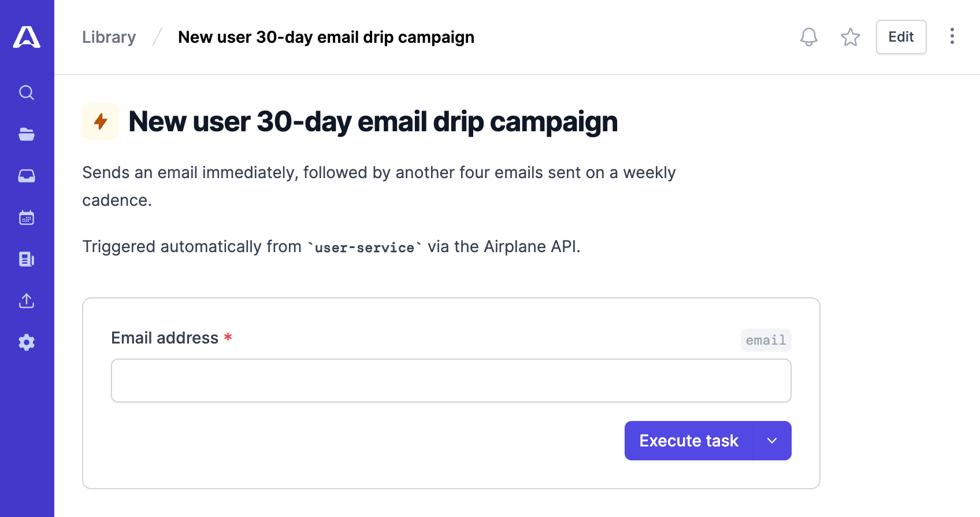Click the Airplane logo in sidebar

coord(27,37)
